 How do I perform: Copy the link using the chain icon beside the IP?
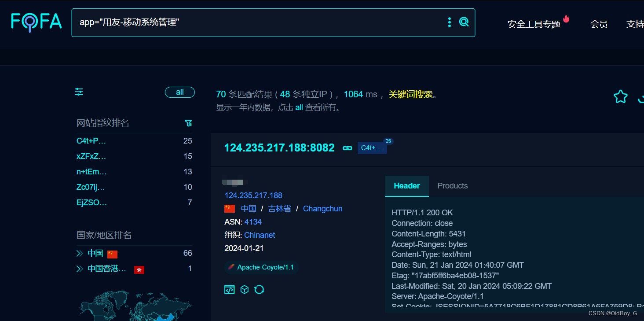[347, 148]
